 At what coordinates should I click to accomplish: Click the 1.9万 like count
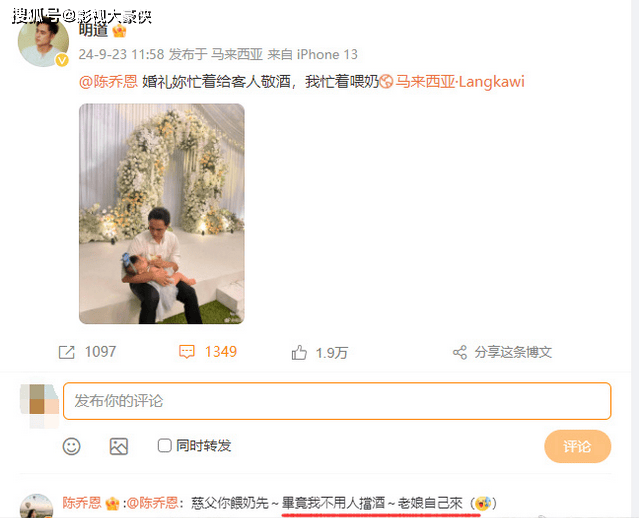[x=332, y=353]
